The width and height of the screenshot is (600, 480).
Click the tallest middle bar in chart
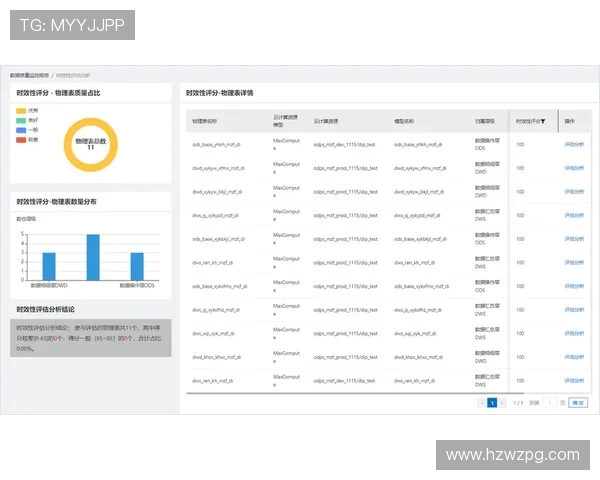coord(93,257)
